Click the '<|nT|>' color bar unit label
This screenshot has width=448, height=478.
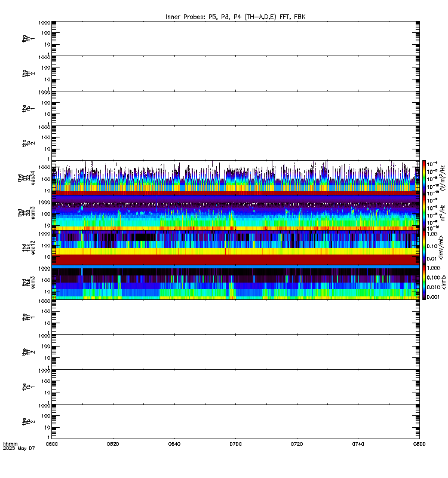click(x=444, y=282)
